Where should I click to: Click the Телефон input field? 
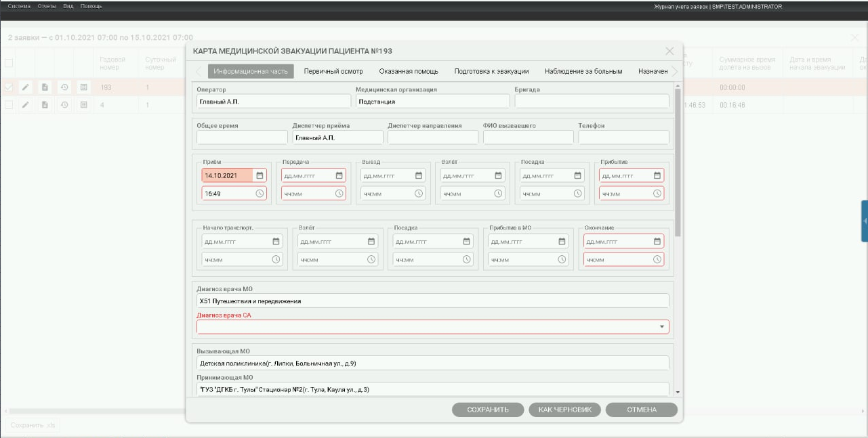pos(624,137)
